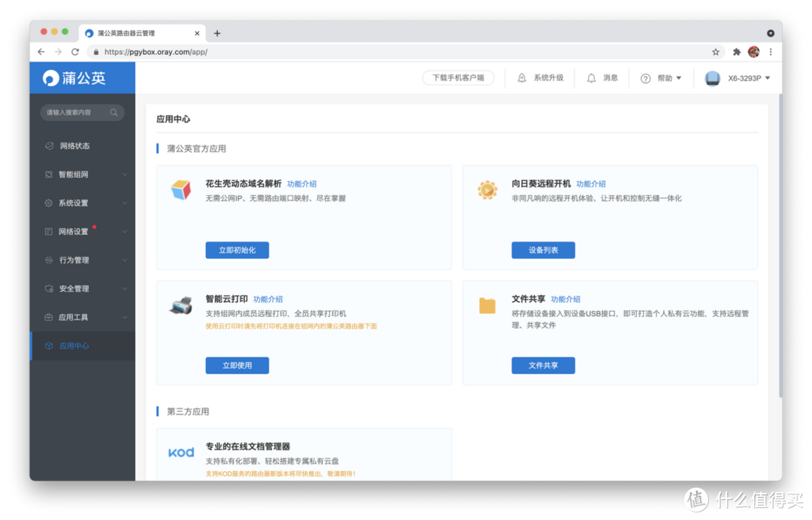Viewport: 812px width, 520px height.
Task: Click the 立即初始化 button for 花生壳
Action: point(237,248)
